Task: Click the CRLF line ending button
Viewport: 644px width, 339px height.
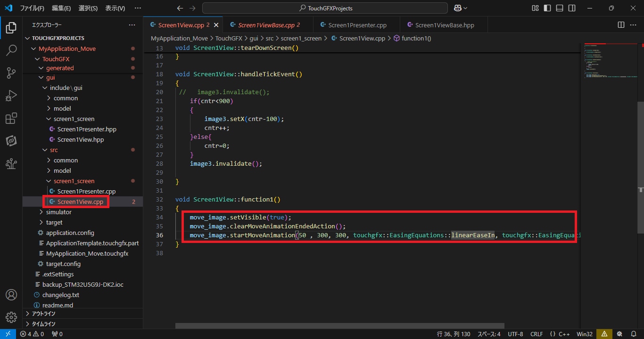Action: [x=537, y=334]
